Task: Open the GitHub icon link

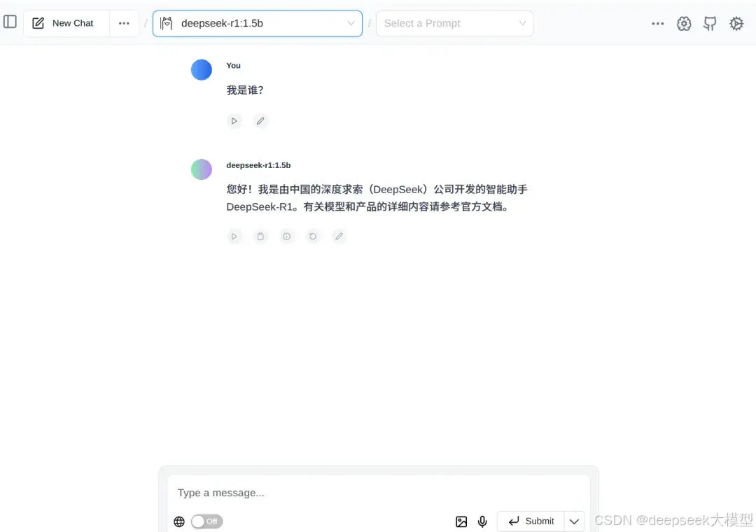Action: (710, 24)
